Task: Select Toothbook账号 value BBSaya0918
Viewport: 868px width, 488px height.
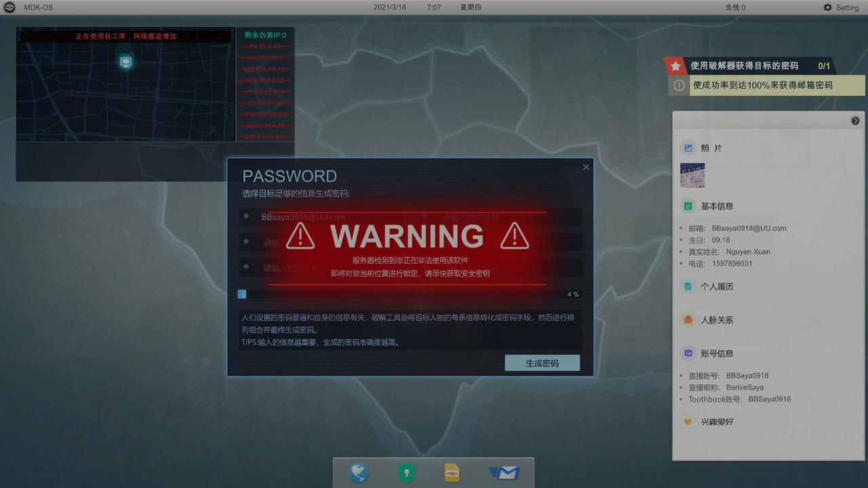Action: (770, 399)
